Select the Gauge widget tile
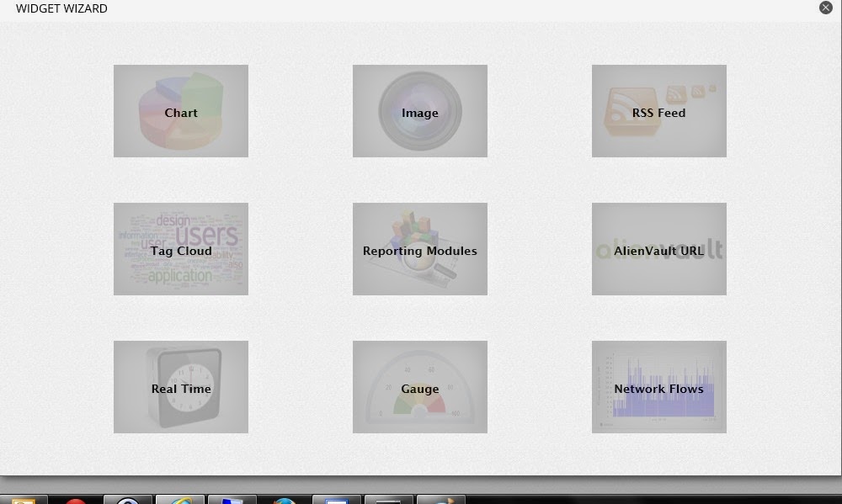The width and height of the screenshot is (842, 504). pos(419,387)
